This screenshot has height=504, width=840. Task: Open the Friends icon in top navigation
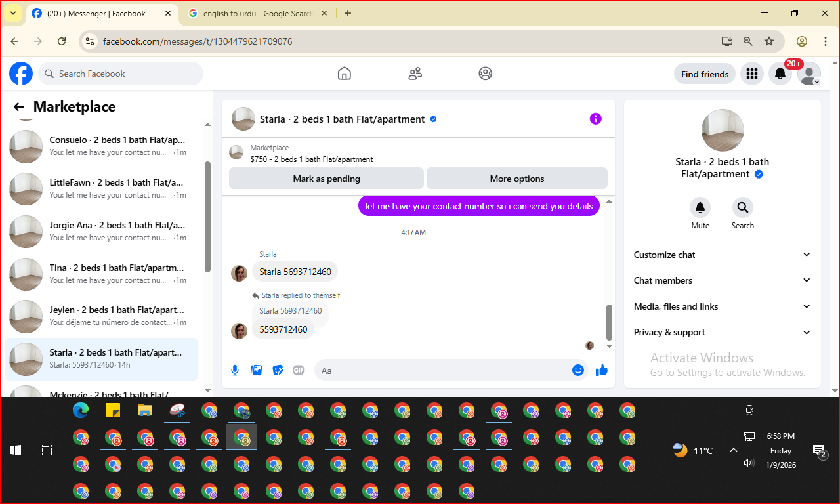tap(415, 73)
